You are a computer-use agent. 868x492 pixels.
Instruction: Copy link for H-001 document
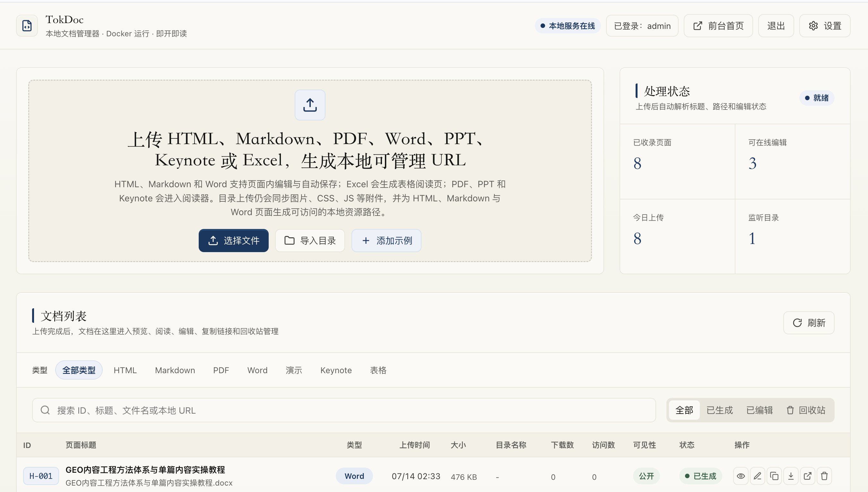click(x=774, y=476)
